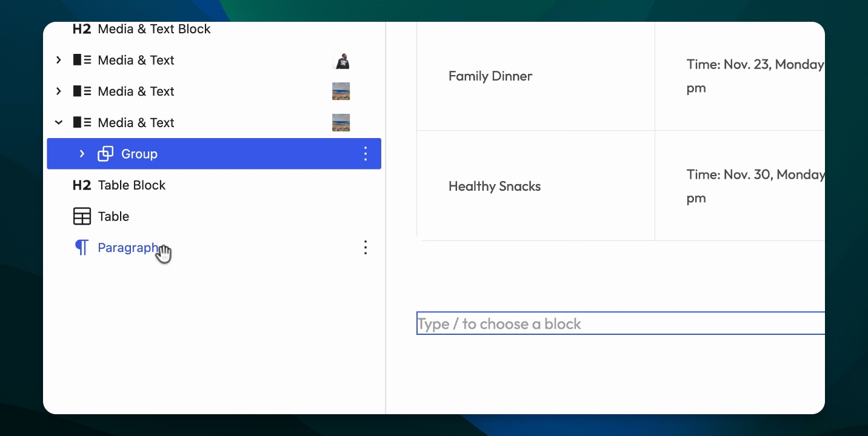Click the Table block icon
This screenshot has height=436, width=868.
[82, 216]
